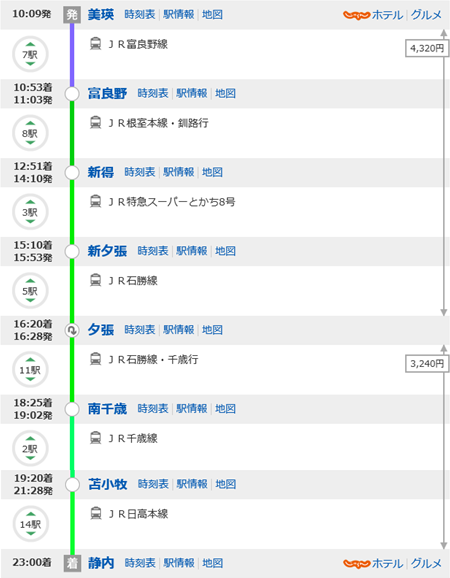The height and width of the screenshot is (578, 450).
Task: Click 富良野 transfer circle on route line
Action: coord(72,94)
